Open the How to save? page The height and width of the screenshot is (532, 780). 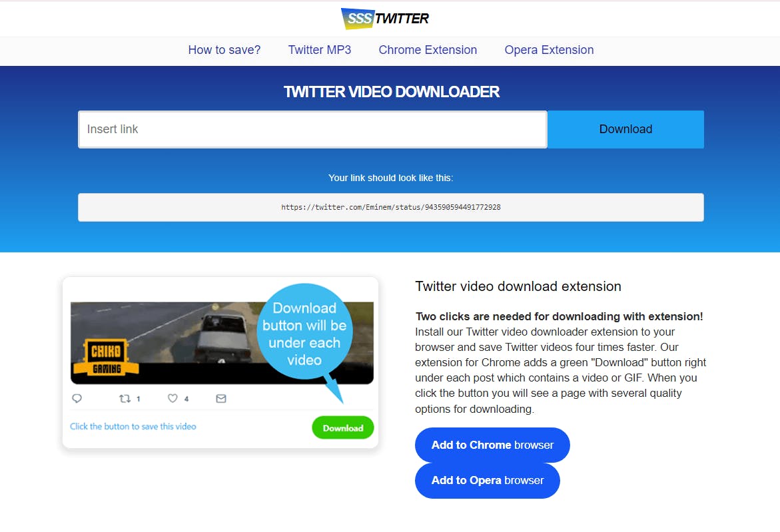tap(224, 50)
